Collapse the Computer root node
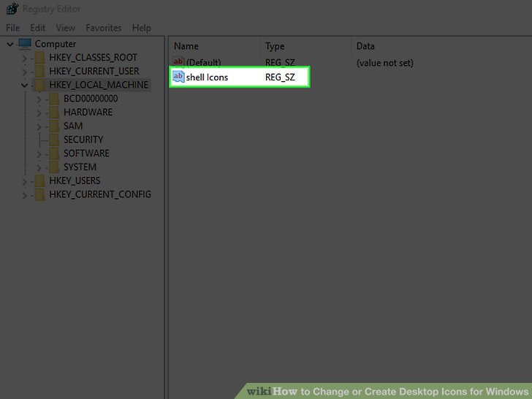Image resolution: width=532 pixels, height=399 pixels. (x=10, y=44)
